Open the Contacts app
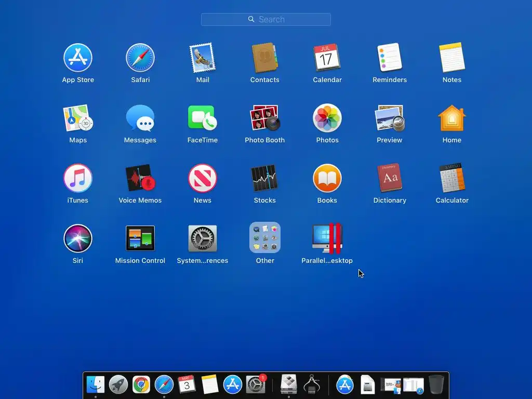Image resolution: width=532 pixels, height=399 pixels. tap(264, 58)
